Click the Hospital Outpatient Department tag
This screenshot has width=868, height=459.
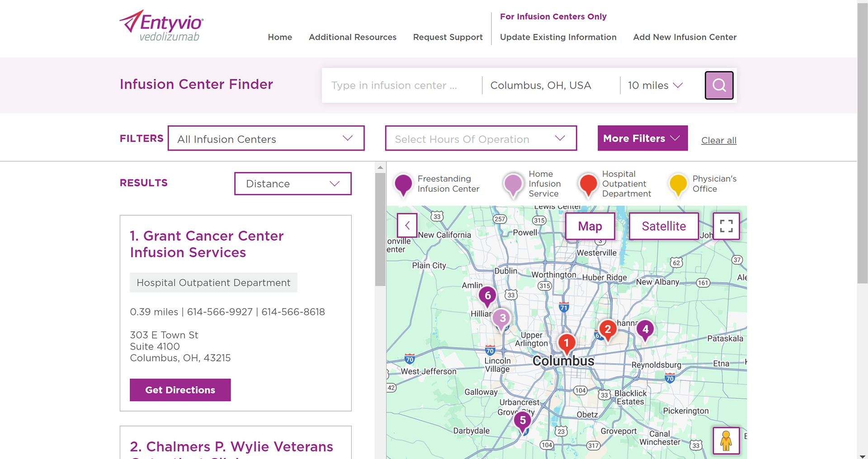click(x=213, y=283)
